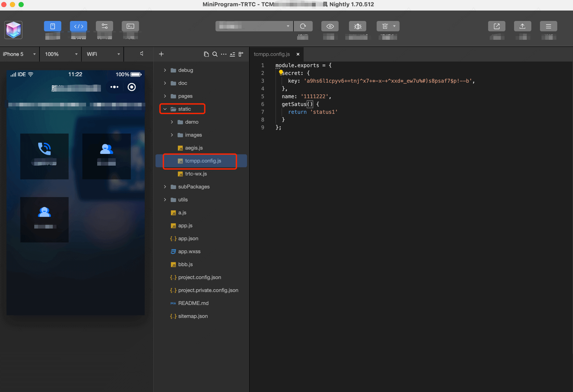
Task: Click the upload icon in toolbar
Action: 522,26
